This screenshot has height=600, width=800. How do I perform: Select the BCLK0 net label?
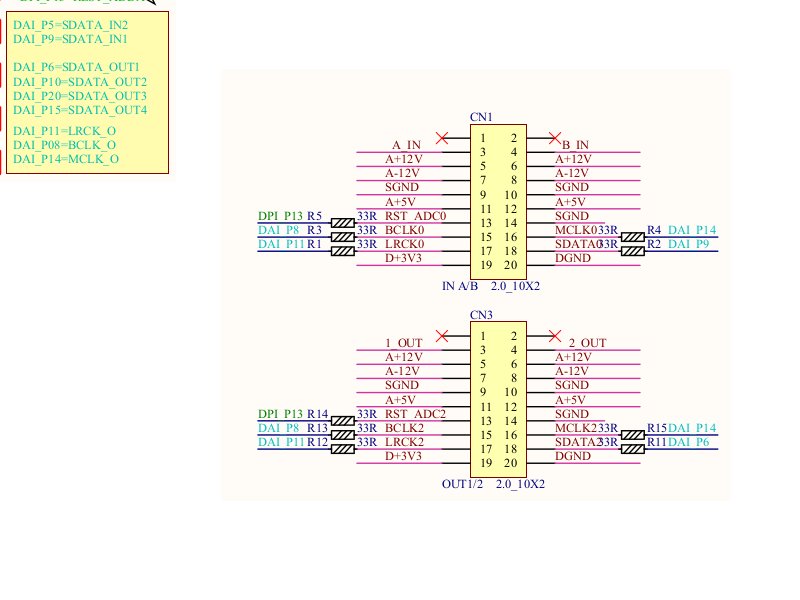tap(405, 230)
